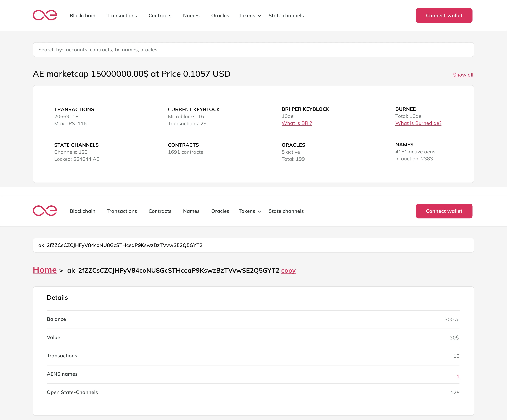Open the What is BRI? link
507x420 pixels.
pos(297,123)
